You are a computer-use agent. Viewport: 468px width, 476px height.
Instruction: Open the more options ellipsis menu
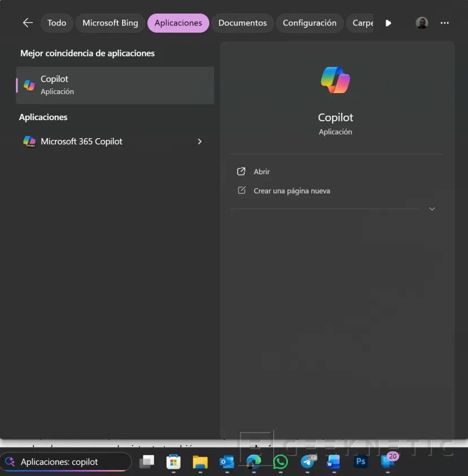(x=444, y=23)
